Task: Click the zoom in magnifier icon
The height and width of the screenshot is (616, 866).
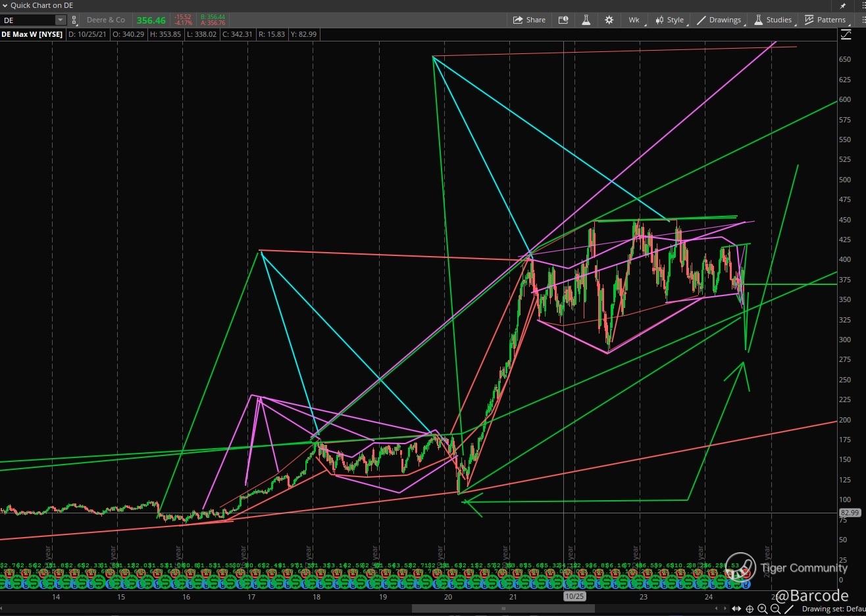Action: tap(763, 609)
